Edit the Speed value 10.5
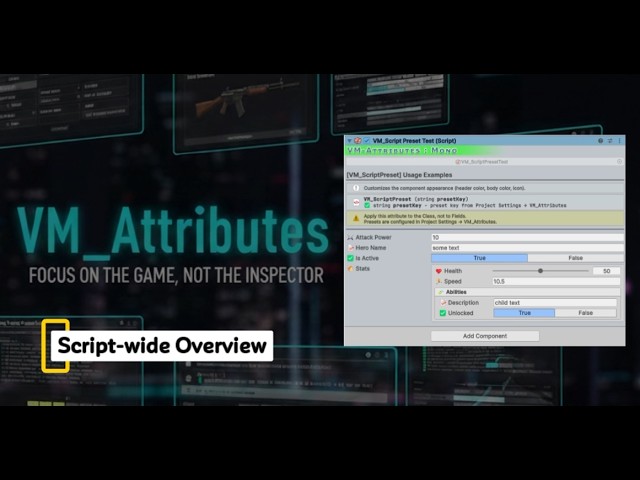The image size is (640, 480). [556, 281]
